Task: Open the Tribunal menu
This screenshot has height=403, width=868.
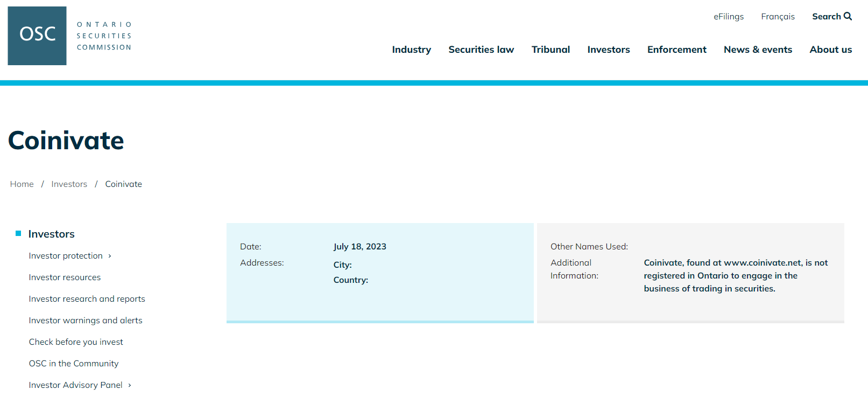Action: point(551,50)
